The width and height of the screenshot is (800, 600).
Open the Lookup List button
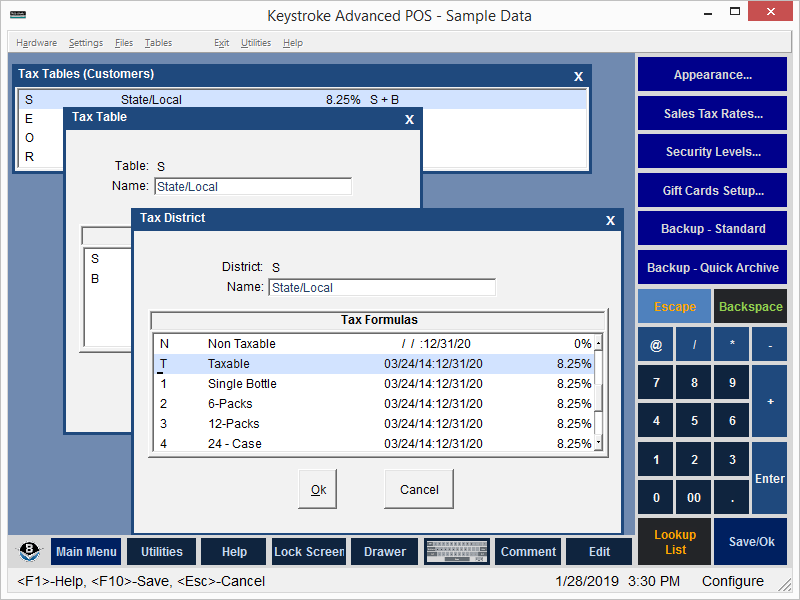[x=674, y=542]
